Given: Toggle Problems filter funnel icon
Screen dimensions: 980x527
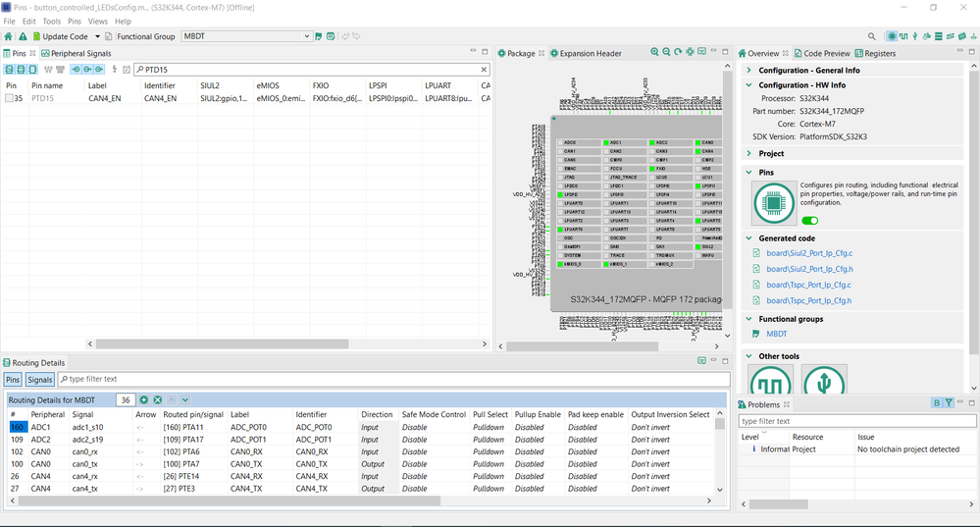Looking at the screenshot, I should point(949,403).
